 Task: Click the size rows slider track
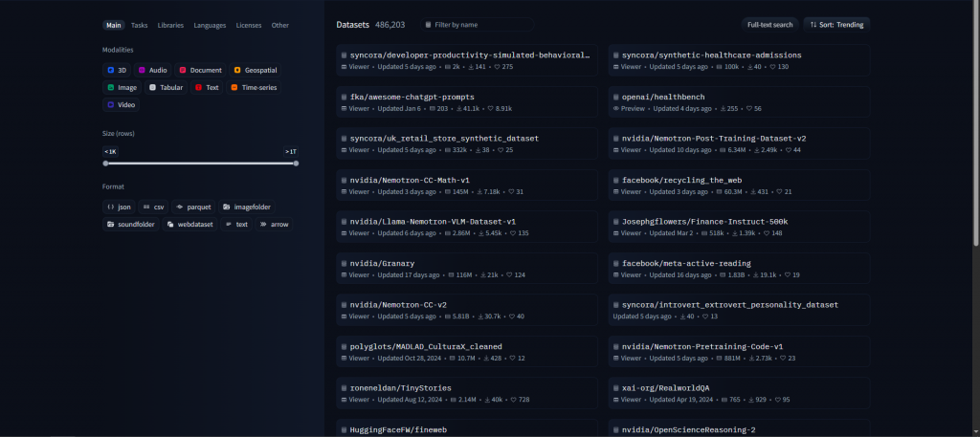[x=201, y=163]
